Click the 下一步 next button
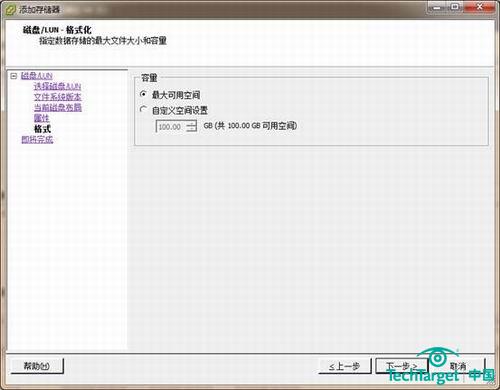 pos(401,366)
